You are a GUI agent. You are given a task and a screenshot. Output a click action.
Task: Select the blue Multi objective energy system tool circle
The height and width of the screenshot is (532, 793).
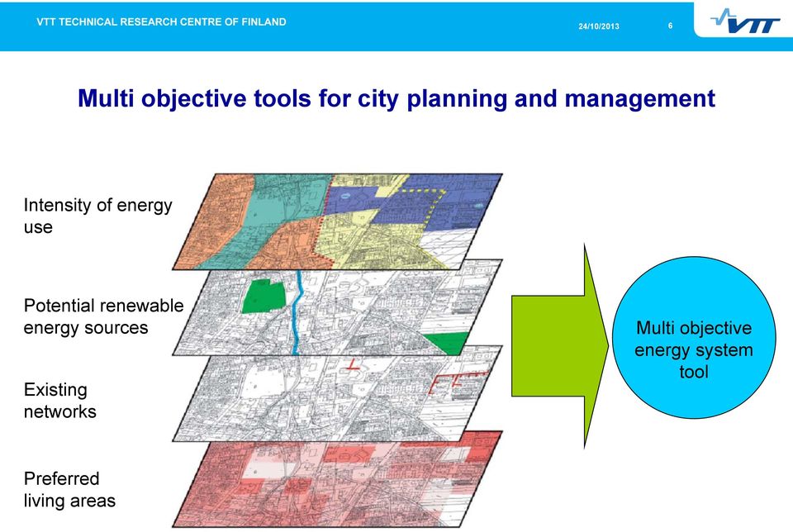pyautogui.click(x=693, y=337)
